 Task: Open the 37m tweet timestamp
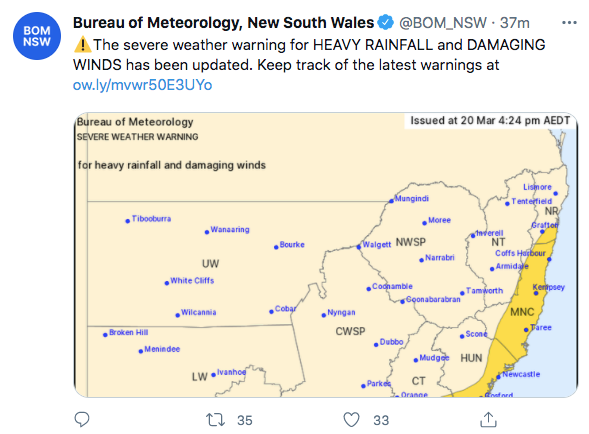[515, 23]
